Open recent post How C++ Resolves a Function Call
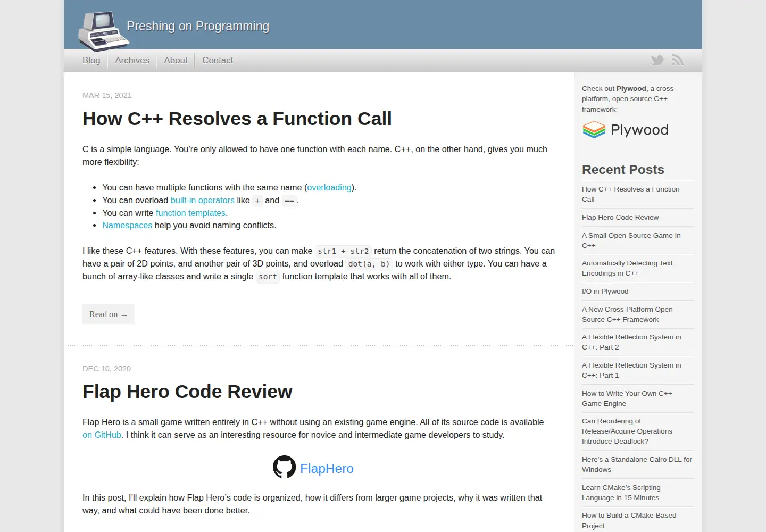This screenshot has height=532, width=766. tap(631, 194)
